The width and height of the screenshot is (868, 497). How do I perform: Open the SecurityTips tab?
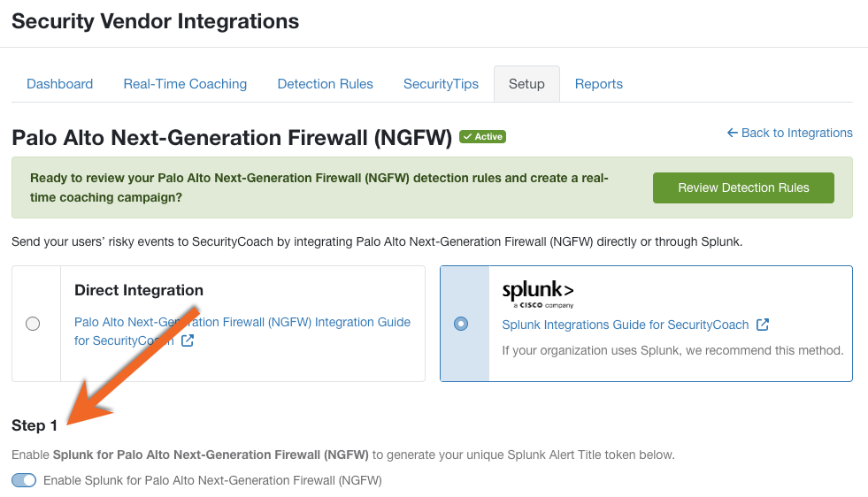click(441, 84)
